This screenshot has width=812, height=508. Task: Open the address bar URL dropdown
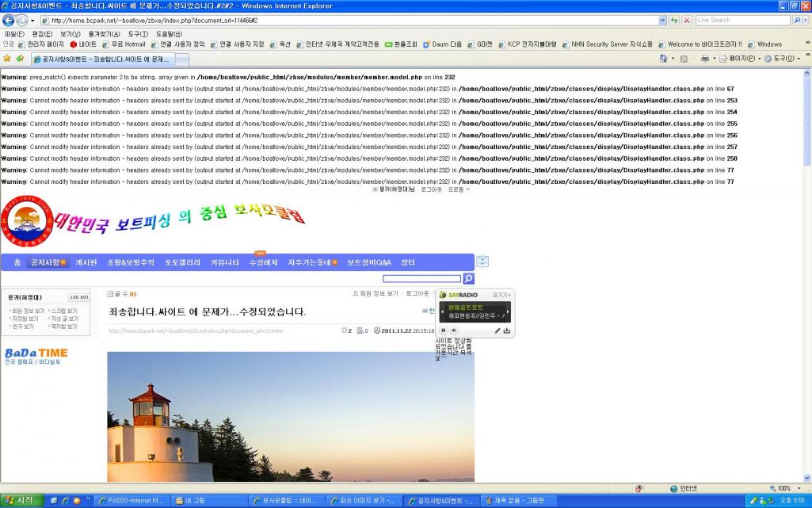point(662,20)
